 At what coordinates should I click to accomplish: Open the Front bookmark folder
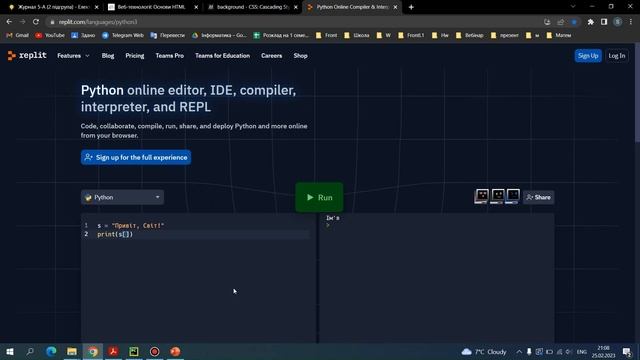[327, 36]
